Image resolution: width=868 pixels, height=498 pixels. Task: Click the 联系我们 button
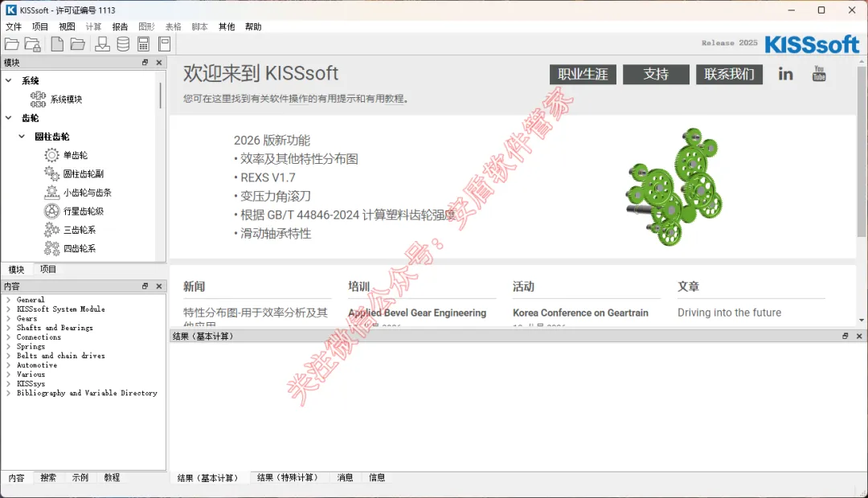(x=729, y=74)
